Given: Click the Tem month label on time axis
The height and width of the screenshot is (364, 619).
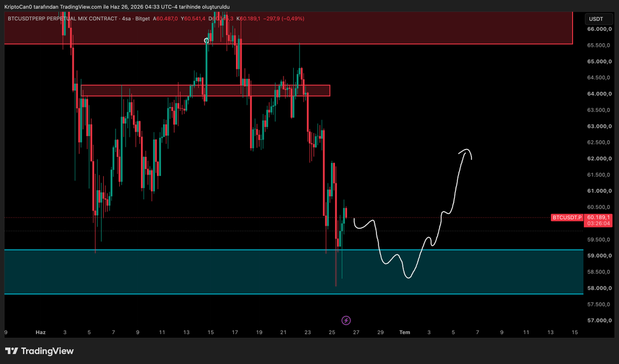Looking at the screenshot, I should click(x=405, y=333).
